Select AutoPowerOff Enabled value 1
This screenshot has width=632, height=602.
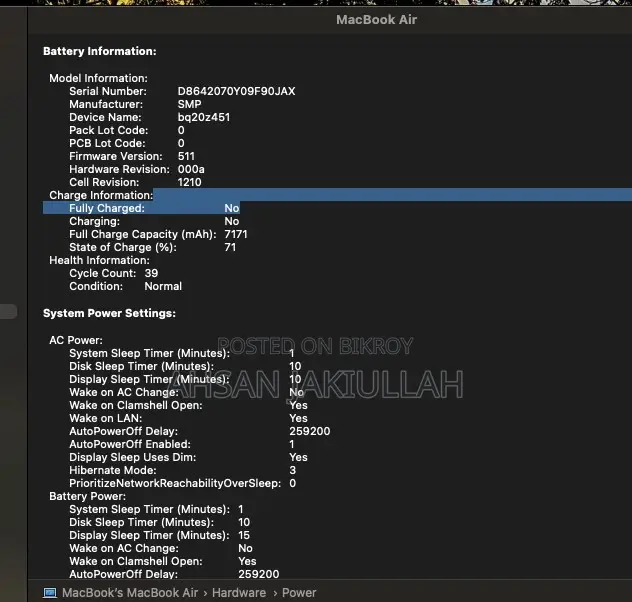[x=291, y=444]
